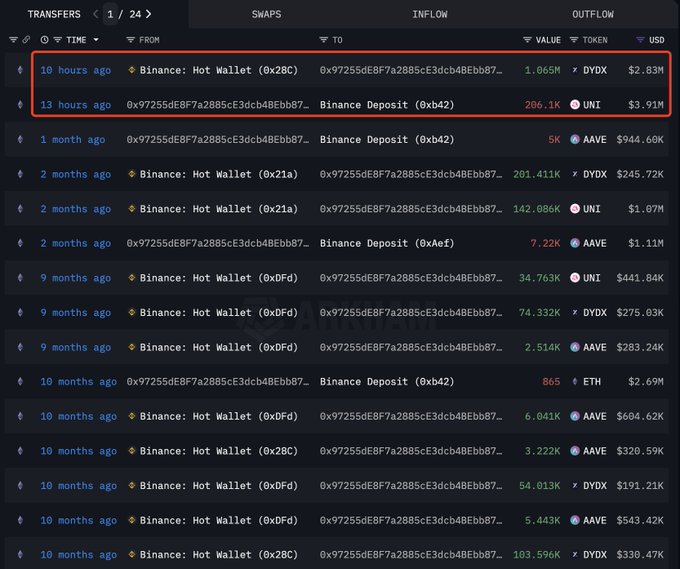The height and width of the screenshot is (569, 680).
Task: Click sender address in $944.60K row
Action: 218,140
